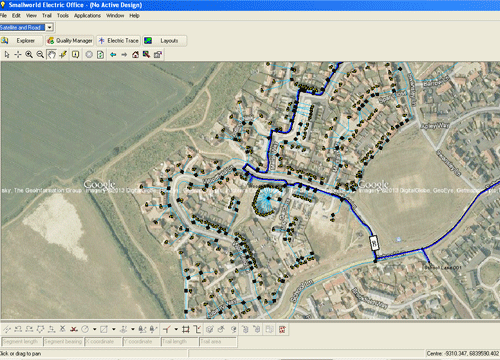
Task: Activate the zoom in magnifier tool
Action: 29,55
